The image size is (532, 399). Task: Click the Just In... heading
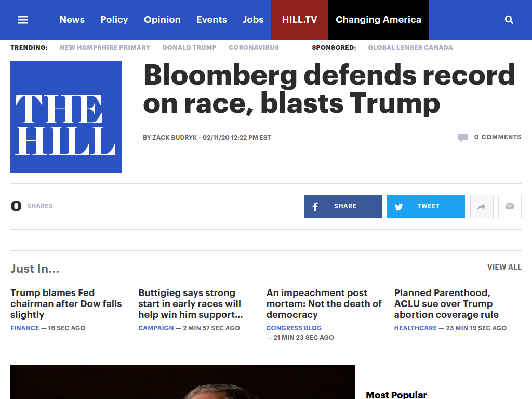35,269
